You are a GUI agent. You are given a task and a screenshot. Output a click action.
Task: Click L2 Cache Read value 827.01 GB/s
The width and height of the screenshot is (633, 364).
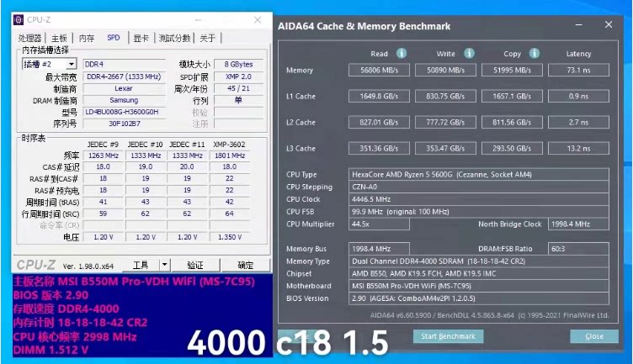(x=379, y=122)
